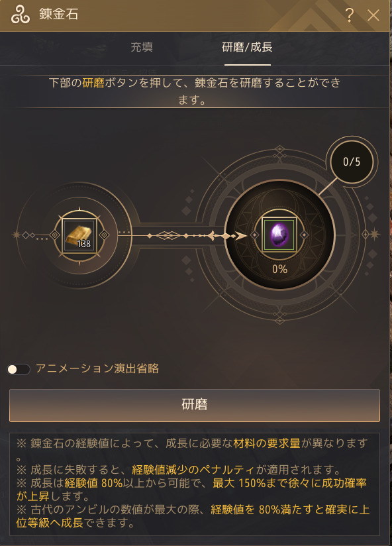Click the notes box about 材料の要求量
Screen dimensions: 392x546
(x=195, y=484)
